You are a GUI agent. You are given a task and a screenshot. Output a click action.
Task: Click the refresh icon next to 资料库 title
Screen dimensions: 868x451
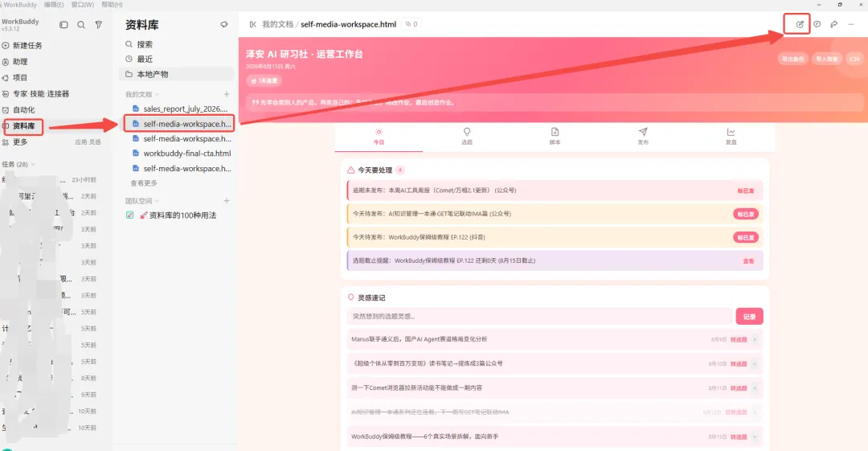click(223, 24)
